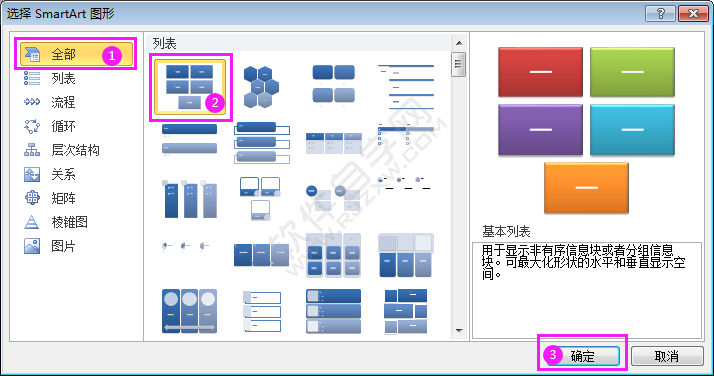Click the description text starting 用于显示非有序信息块
The height and width of the screenshot is (376, 714).
[x=583, y=262]
